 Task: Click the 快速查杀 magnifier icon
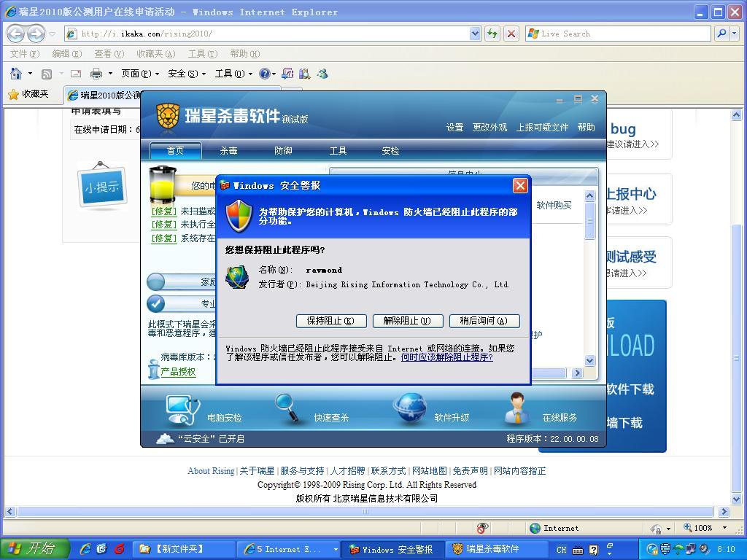coord(287,408)
